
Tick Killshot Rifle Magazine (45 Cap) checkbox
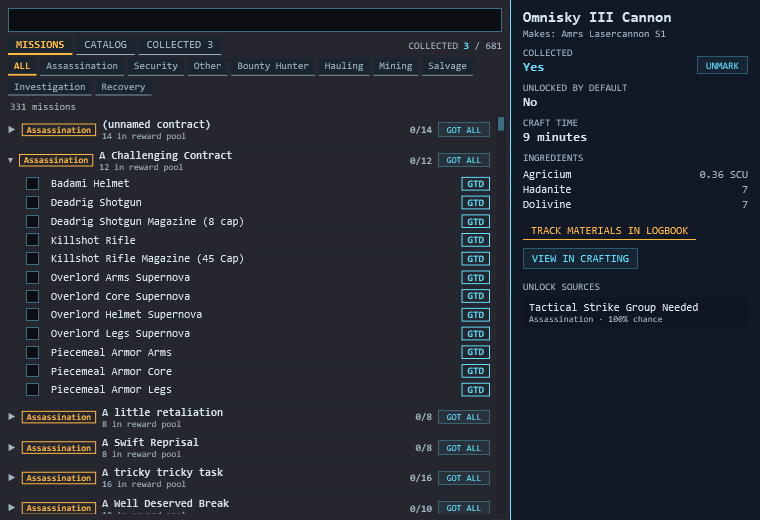[32, 259]
